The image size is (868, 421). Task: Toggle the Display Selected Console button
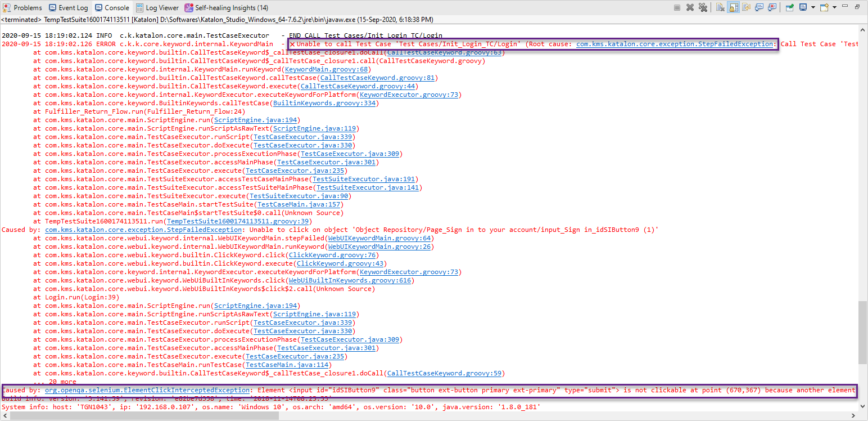click(803, 6)
